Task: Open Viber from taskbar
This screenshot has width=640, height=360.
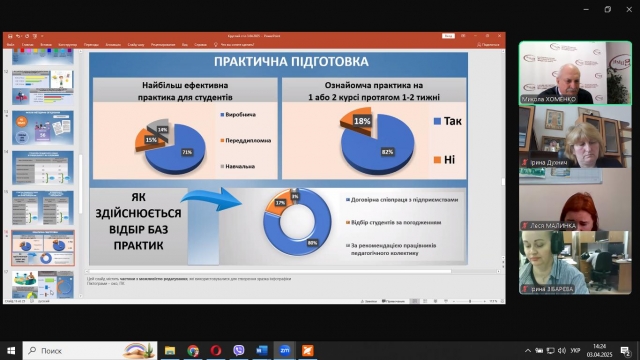Action: (x=238, y=351)
